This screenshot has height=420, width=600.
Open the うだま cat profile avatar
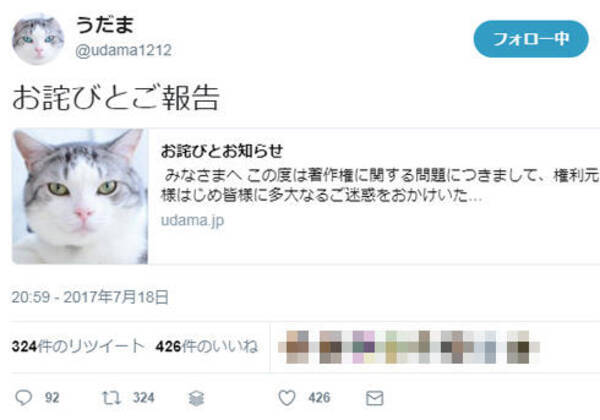pyautogui.click(x=38, y=39)
